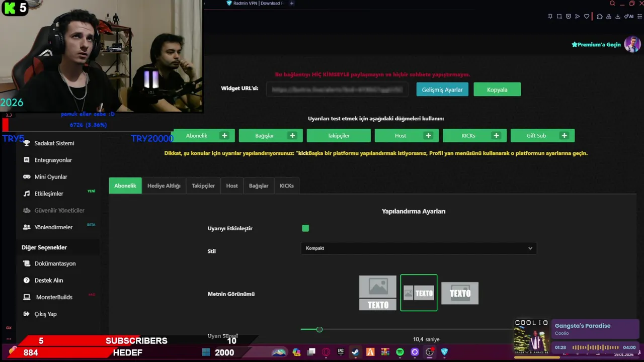The image size is (644, 362).
Task: Open Opera browser from the taskbar
Action: click(x=326, y=352)
